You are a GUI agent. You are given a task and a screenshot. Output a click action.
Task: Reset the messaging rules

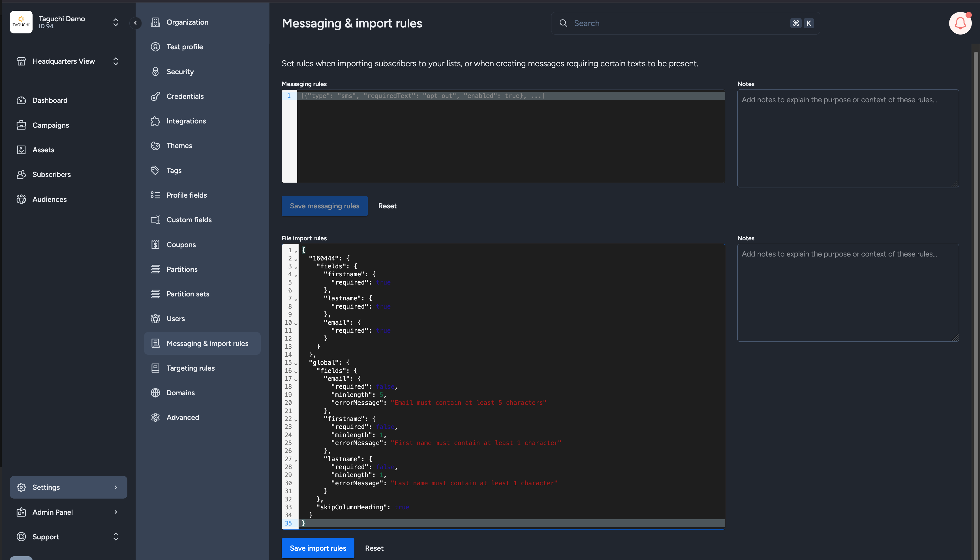tap(387, 206)
